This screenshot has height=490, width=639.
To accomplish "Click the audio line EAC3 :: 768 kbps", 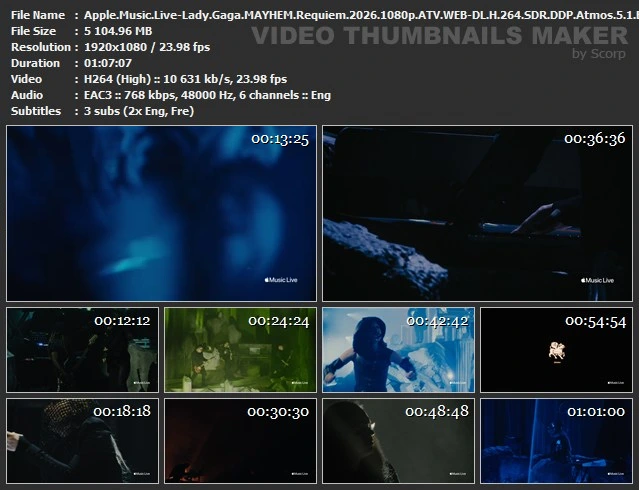I will [207, 95].
